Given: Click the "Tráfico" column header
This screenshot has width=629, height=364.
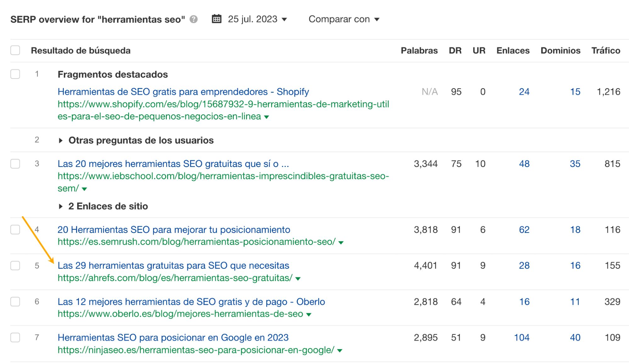Looking at the screenshot, I should 606,50.
